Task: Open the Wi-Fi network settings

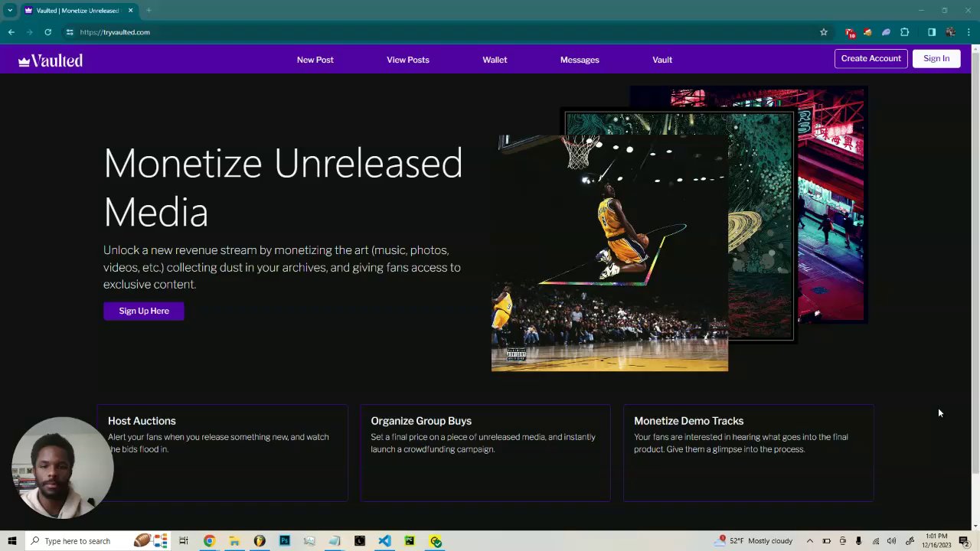Action: click(876, 541)
